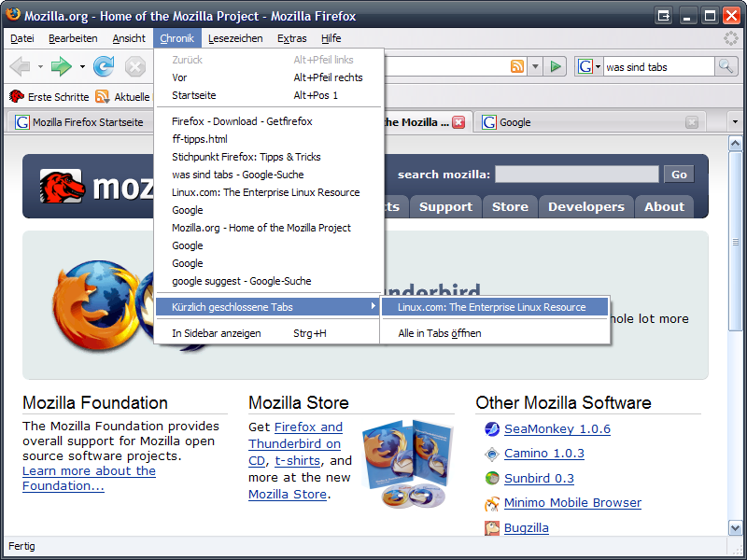This screenshot has width=747, height=560.
Task: Close the Mozilla tab with red X
Action: (458, 122)
